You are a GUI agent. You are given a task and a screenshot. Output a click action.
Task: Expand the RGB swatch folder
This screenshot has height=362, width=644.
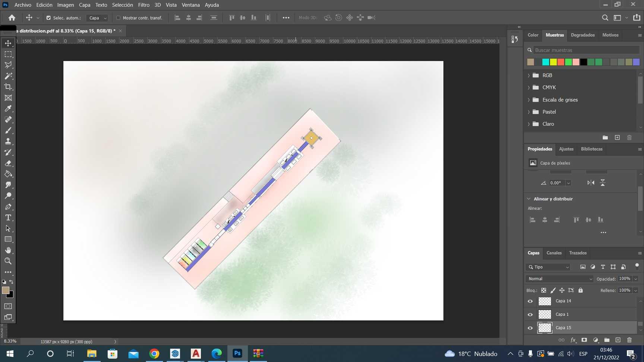(x=528, y=75)
